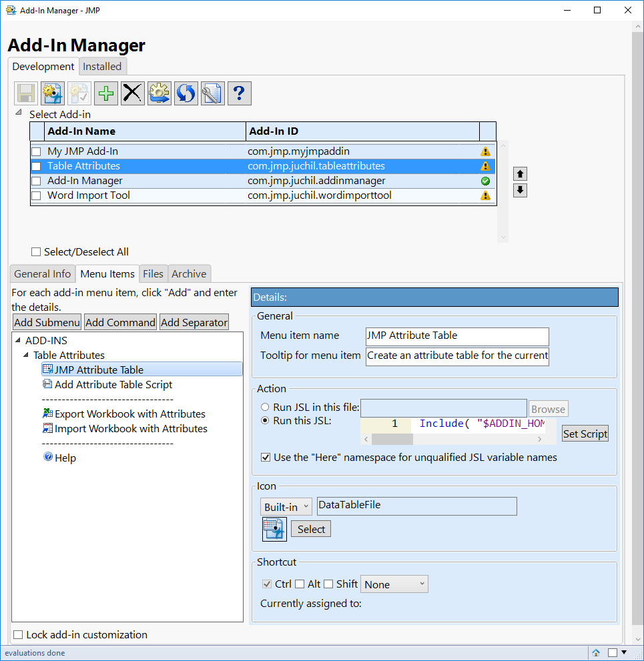Open help with question mark icon
644x661 pixels.
point(240,93)
